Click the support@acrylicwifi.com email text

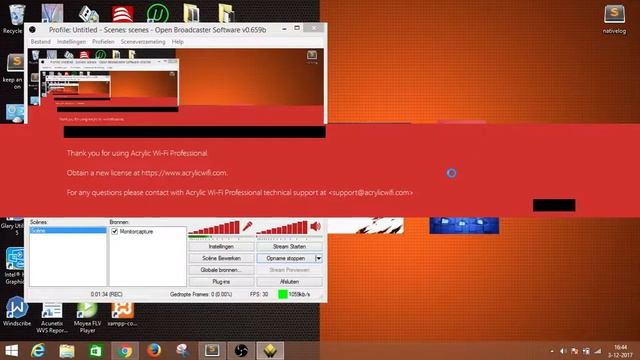(x=371, y=192)
